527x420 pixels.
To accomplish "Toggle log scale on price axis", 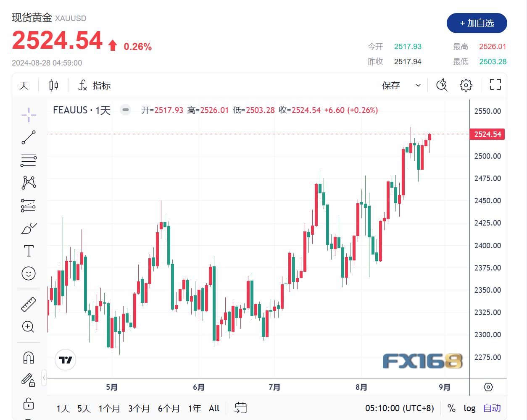I will pos(469,408).
